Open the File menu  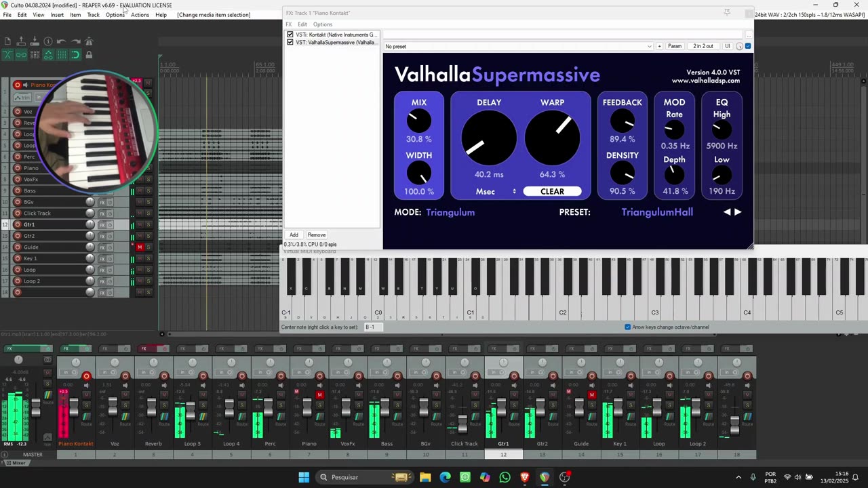coord(7,15)
